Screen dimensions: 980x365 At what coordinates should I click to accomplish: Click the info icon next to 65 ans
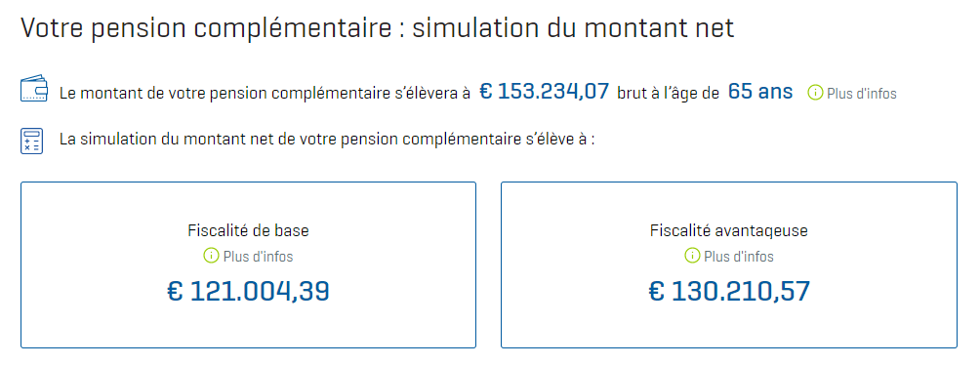click(815, 93)
